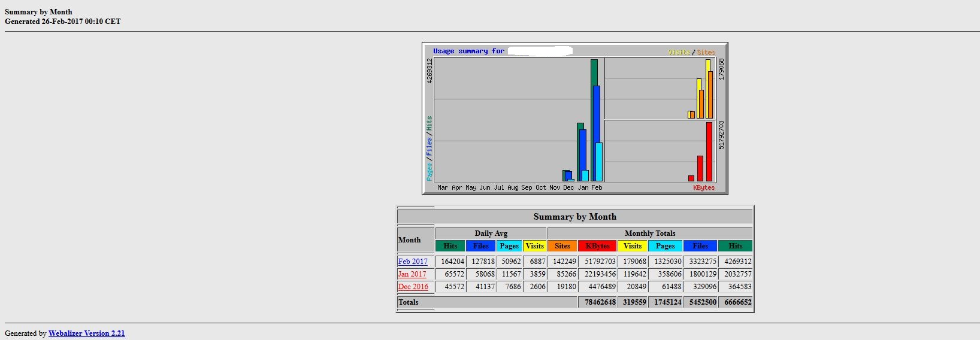This screenshot has height=340, width=980.
Task: Select the total hits value 6666652
Action: (738, 302)
